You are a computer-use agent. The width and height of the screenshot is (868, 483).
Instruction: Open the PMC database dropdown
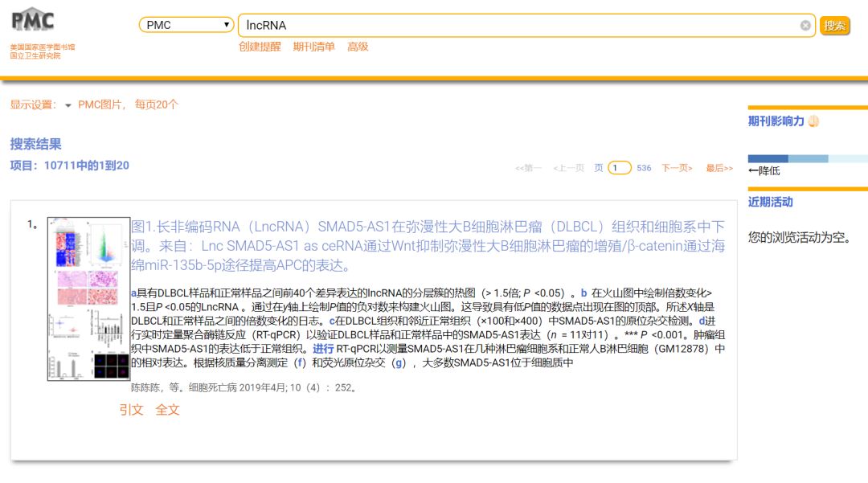[x=186, y=25]
